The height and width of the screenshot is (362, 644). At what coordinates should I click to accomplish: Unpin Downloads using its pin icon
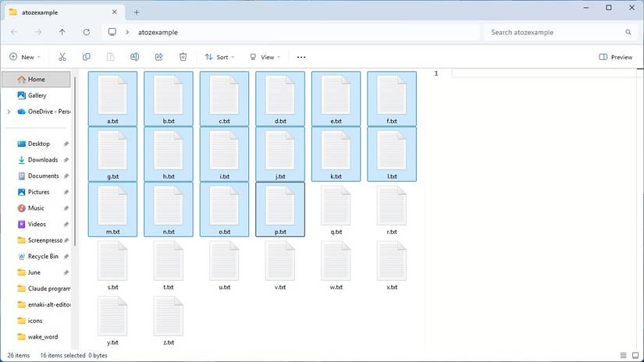[66, 160]
